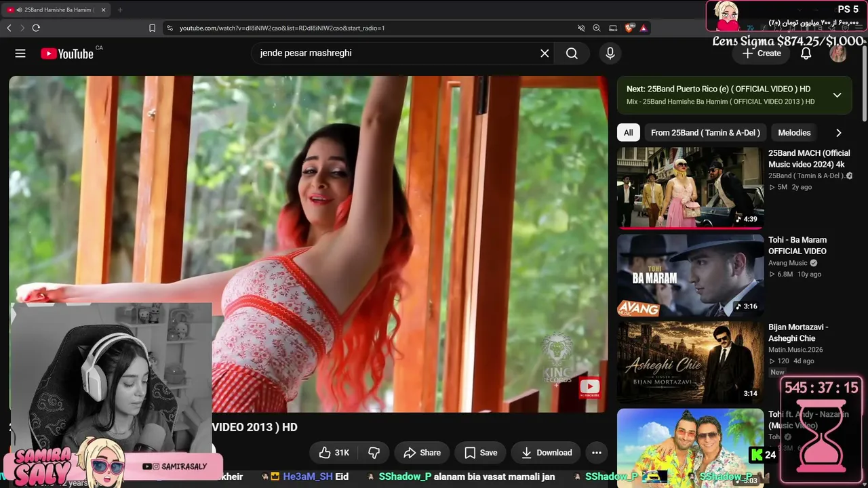868x488 pixels.
Task: Save the video to a playlist
Action: tap(481, 453)
